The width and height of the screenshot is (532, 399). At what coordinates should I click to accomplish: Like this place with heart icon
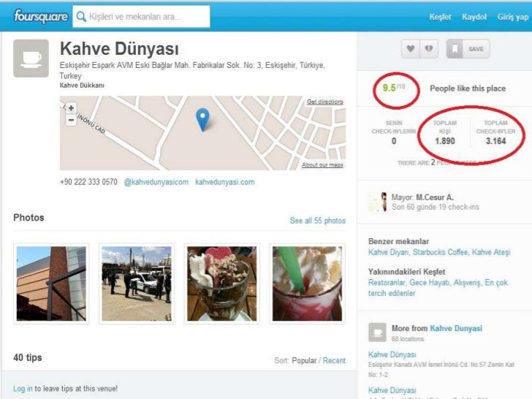pyautogui.click(x=411, y=49)
